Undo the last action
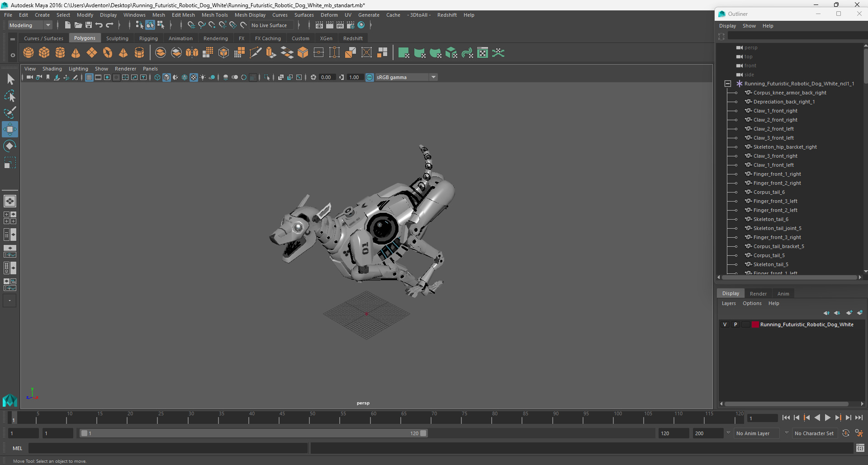The width and height of the screenshot is (868, 465). click(x=99, y=25)
